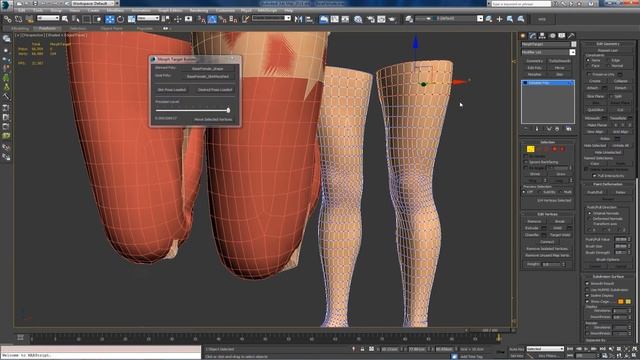The height and width of the screenshot is (360, 640).
Task: Open the Display command panel tab
Action: pos(562,36)
